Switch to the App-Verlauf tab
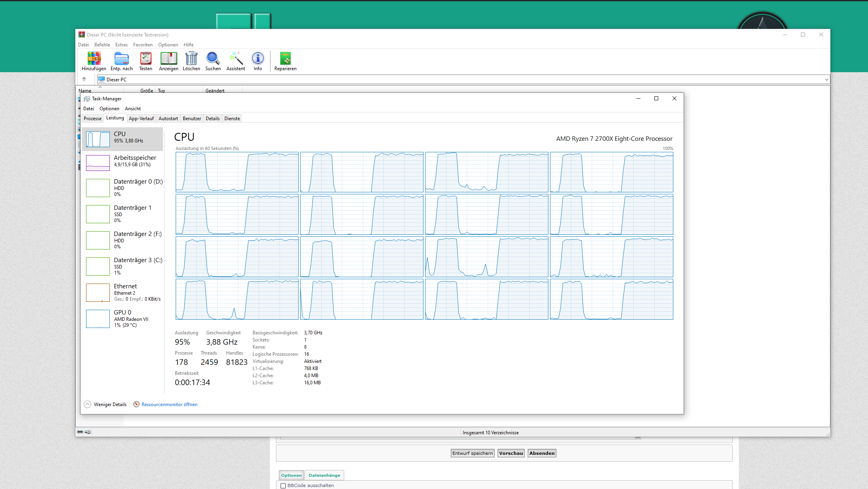The width and height of the screenshot is (868, 489). pyautogui.click(x=141, y=118)
